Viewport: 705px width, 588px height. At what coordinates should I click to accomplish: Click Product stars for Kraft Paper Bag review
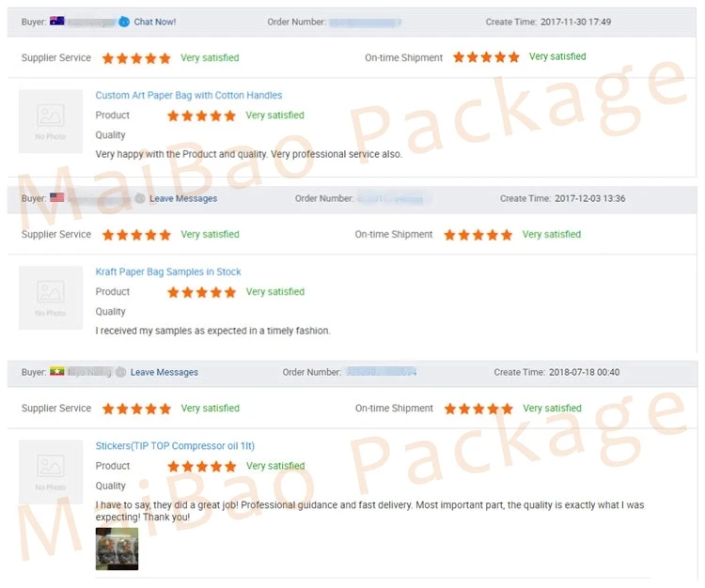(x=201, y=292)
